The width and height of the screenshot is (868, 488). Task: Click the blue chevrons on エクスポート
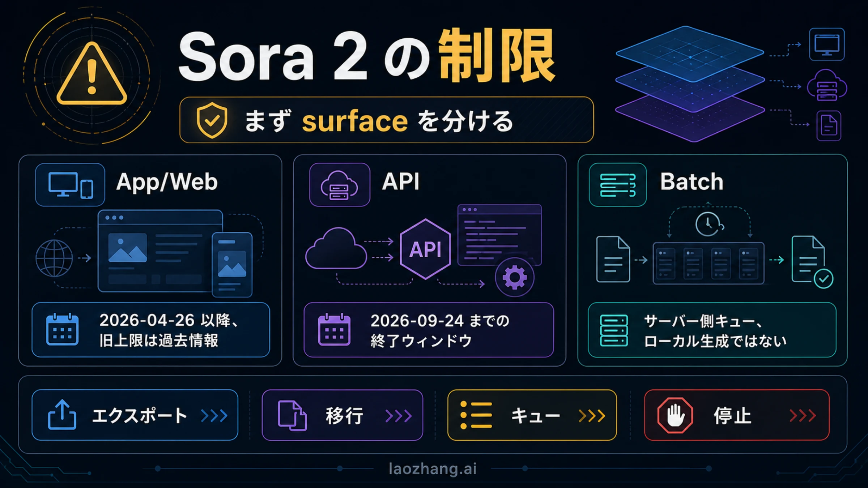click(x=214, y=416)
